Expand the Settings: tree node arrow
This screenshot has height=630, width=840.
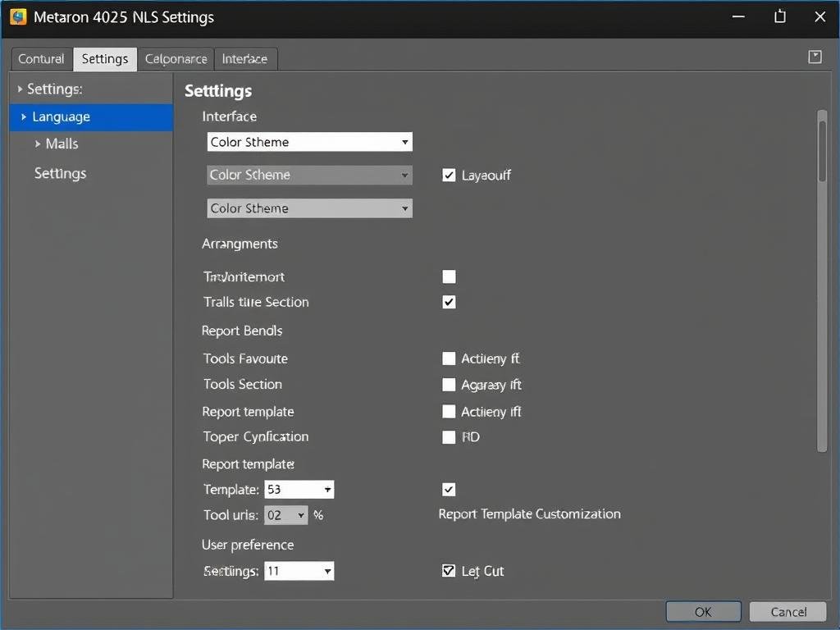[x=20, y=89]
